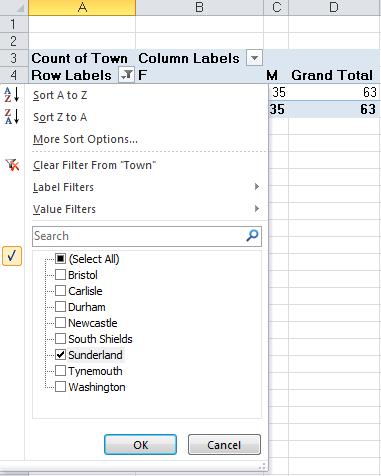This screenshot has width=381, height=476.
Task: Toggle the (Select All) checkbox
Action: coord(60,259)
